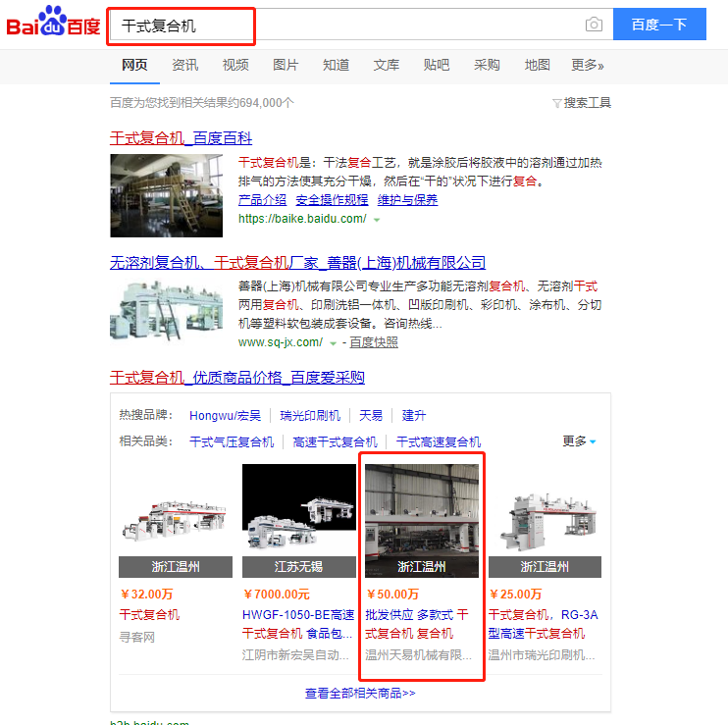Click the www.sq-jx.com/ URL
Viewport: 728px width, 725px height.
click(281, 342)
